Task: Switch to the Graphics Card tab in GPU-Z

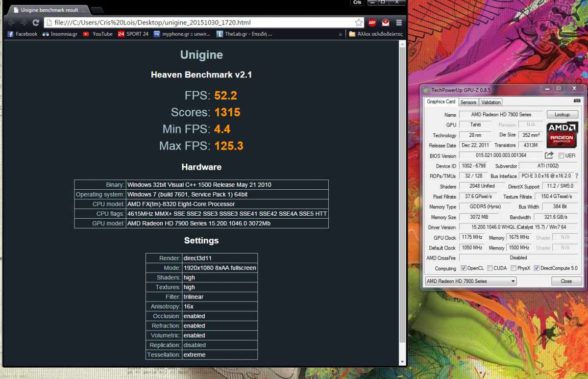Action: (441, 102)
